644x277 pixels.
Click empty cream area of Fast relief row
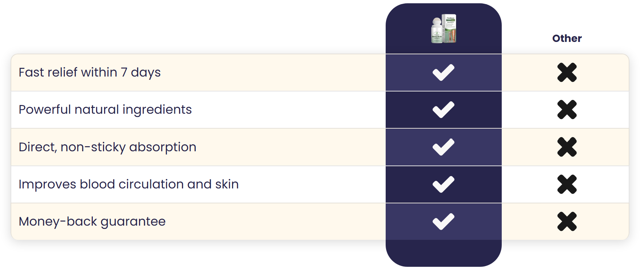click(x=273, y=72)
